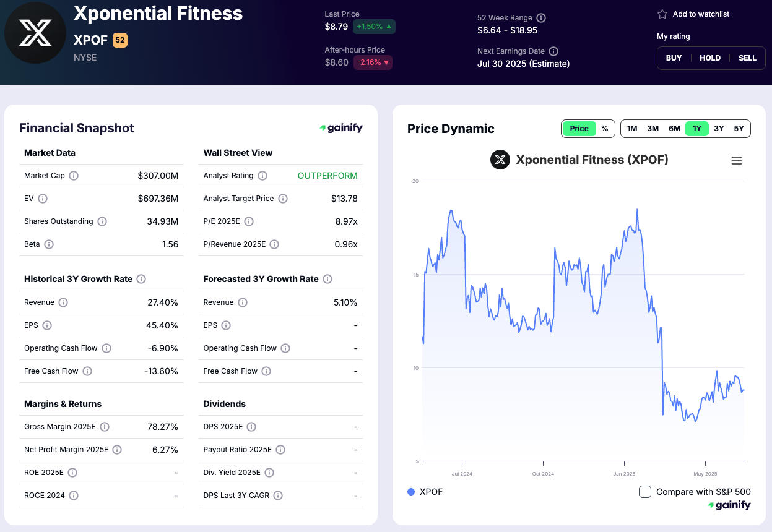Screen dimensions: 772x532
Task: Click info icon beside ROCE 2024
Action: (74, 496)
